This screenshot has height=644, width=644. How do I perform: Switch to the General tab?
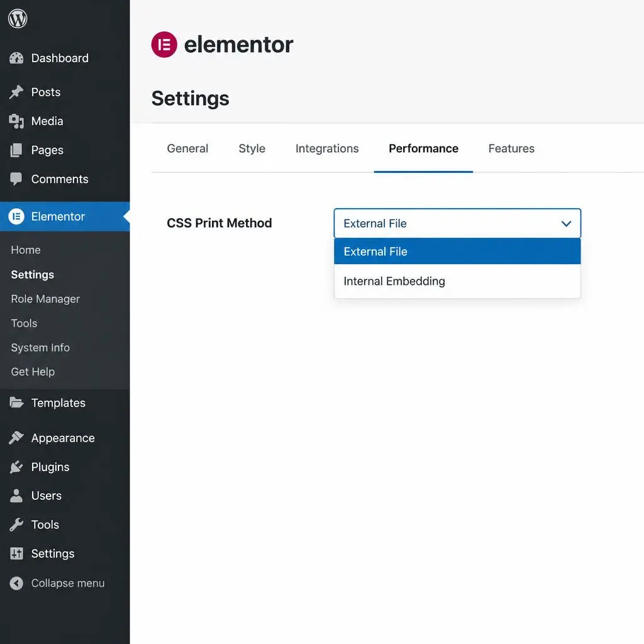pos(187,148)
